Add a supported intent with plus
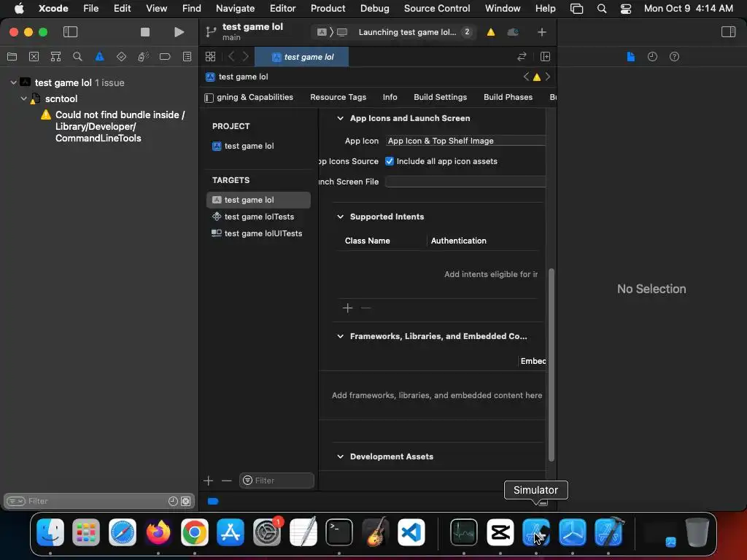The image size is (747, 560). [x=347, y=308]
